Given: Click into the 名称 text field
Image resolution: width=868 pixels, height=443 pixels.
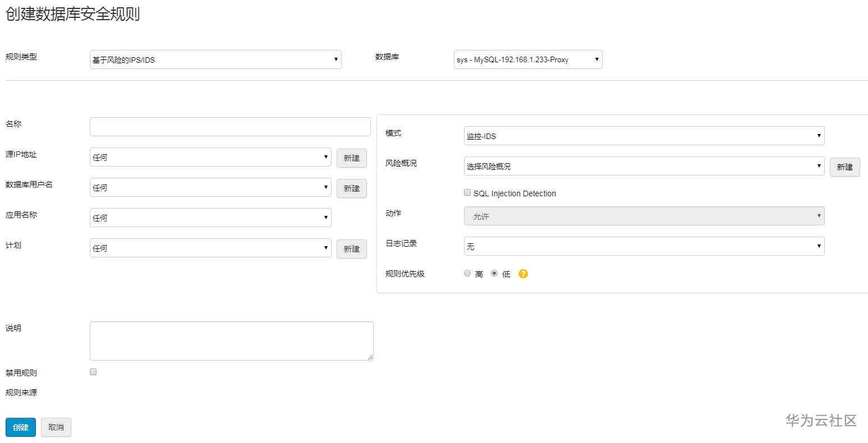Looking at the screenshot, I should [x=230, y=127].
